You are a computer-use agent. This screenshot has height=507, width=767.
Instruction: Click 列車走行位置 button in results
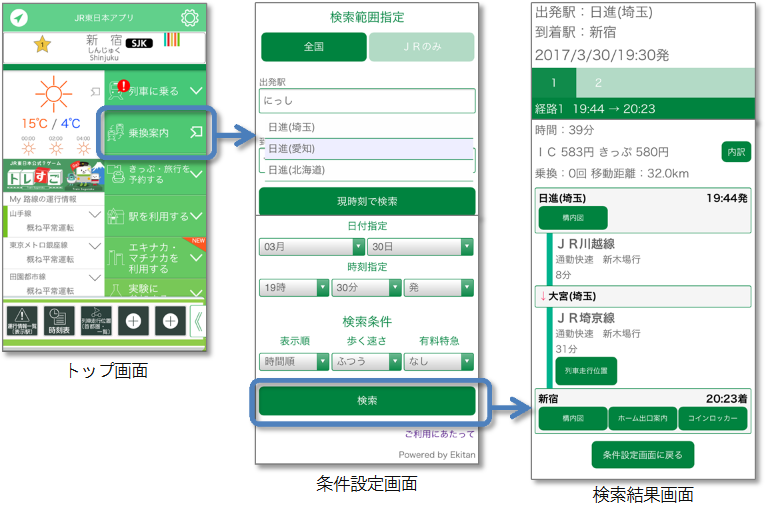pyautogui.click(x=586, y=371)
